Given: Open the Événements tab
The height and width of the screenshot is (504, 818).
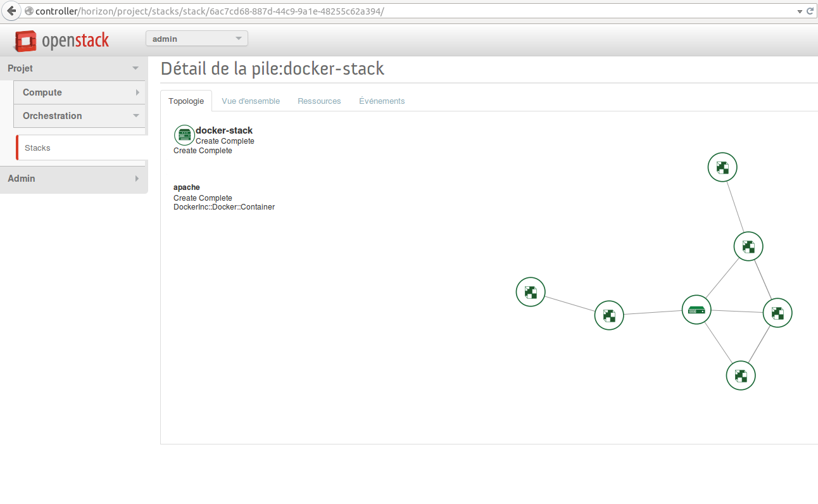Looking at the screenshot, I should pos(382,101).
